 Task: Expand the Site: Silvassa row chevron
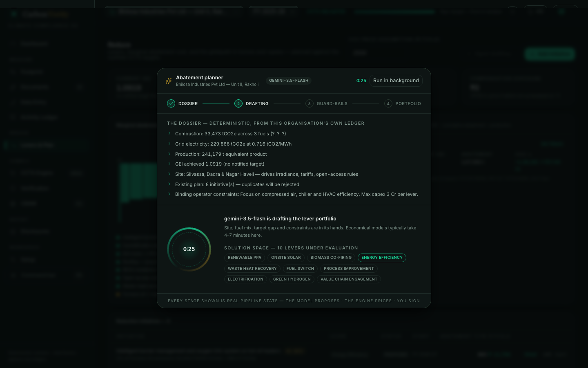169,174
